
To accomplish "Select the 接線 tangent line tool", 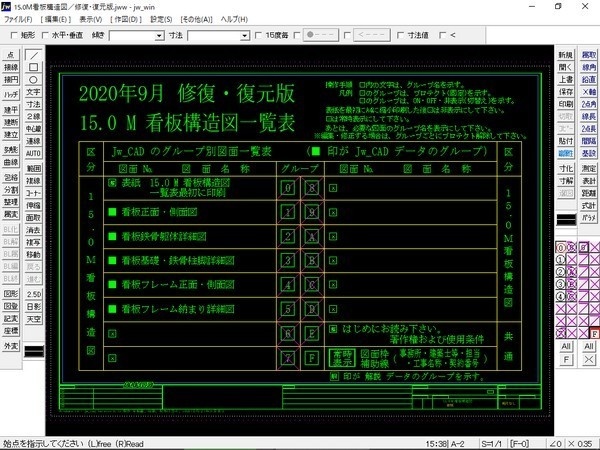I will (x=11, y=67).
